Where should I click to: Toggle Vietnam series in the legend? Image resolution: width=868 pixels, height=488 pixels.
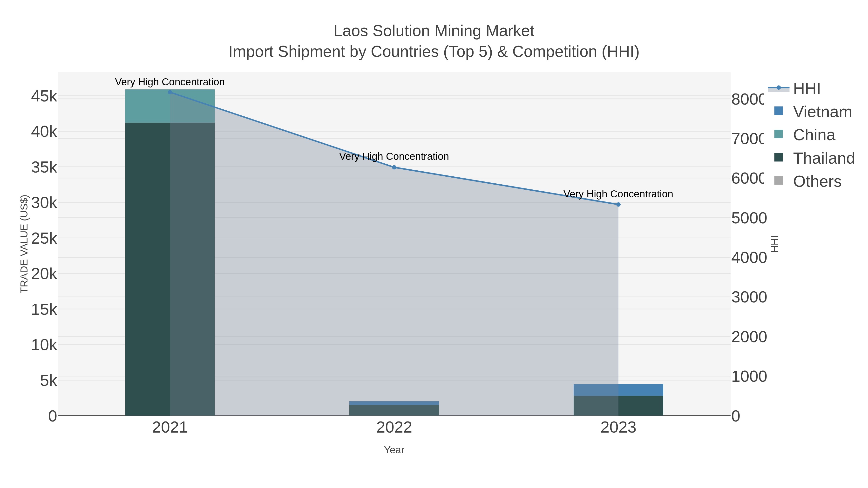pos(813,112)
